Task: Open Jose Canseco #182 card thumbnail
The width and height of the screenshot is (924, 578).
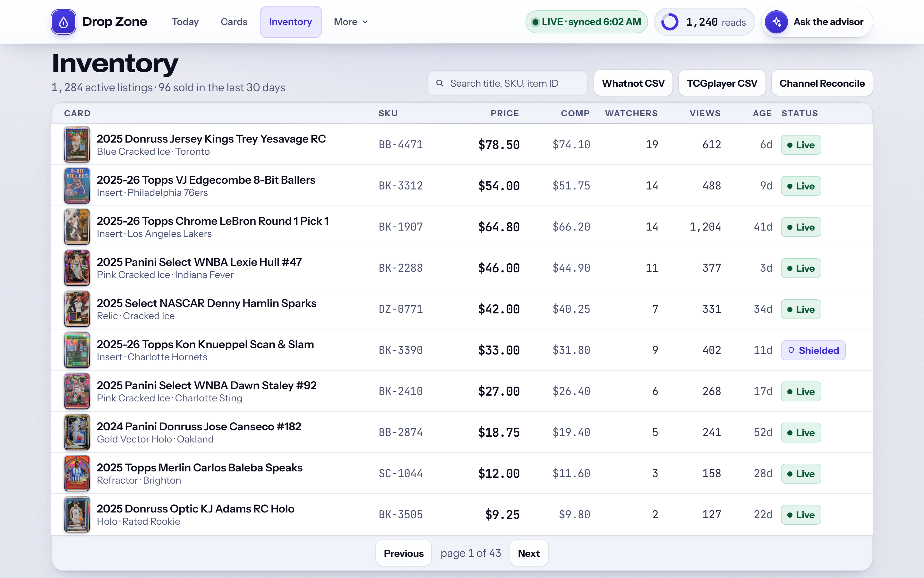Action: [x=77, y=432]
